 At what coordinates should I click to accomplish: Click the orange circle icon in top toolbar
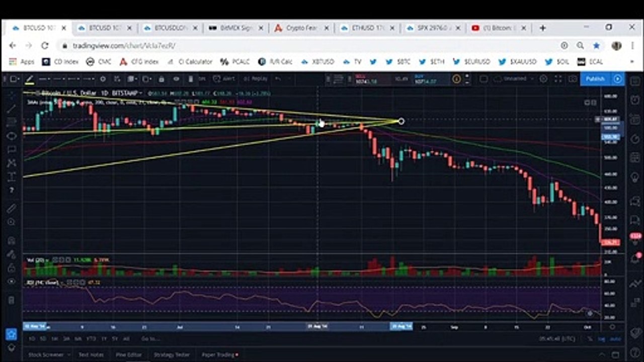click(x=456, y=79)
